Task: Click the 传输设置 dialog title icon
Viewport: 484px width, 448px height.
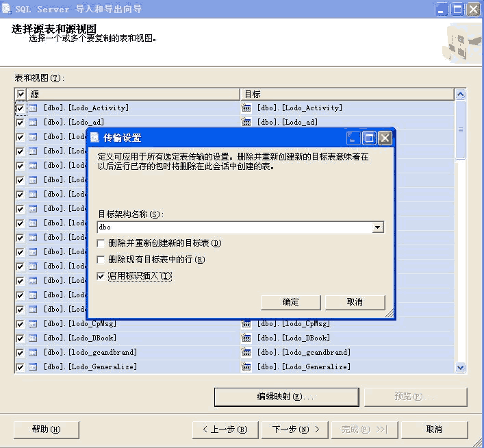Action: 95,138
